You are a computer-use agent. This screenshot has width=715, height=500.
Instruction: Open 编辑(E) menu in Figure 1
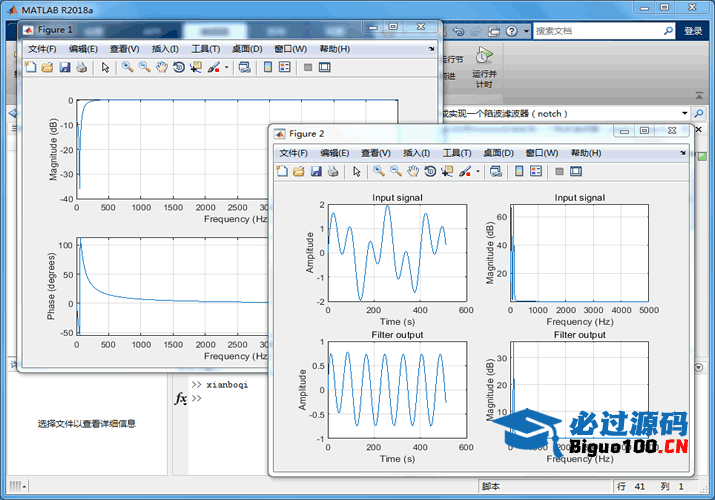[83, 49]
